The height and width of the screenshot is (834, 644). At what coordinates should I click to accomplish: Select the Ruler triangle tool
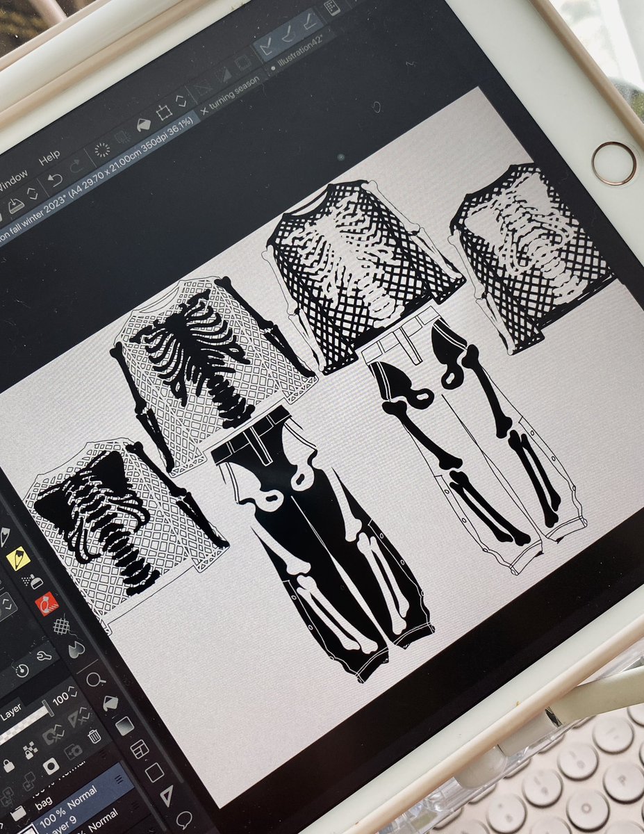[167, 795]
